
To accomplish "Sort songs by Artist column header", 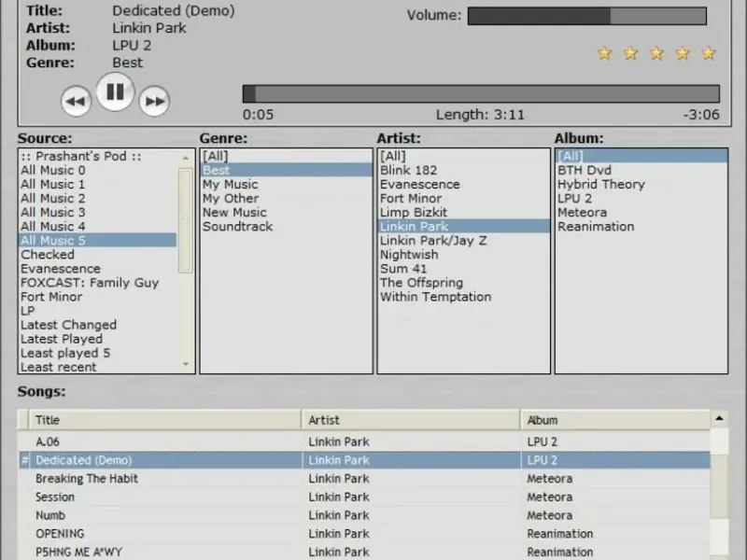I will tap(411, 420).
